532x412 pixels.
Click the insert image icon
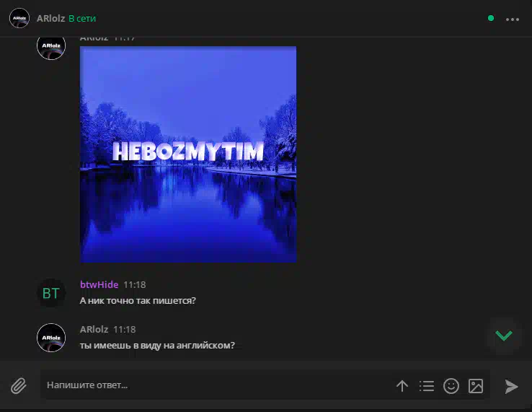[476, 386]
